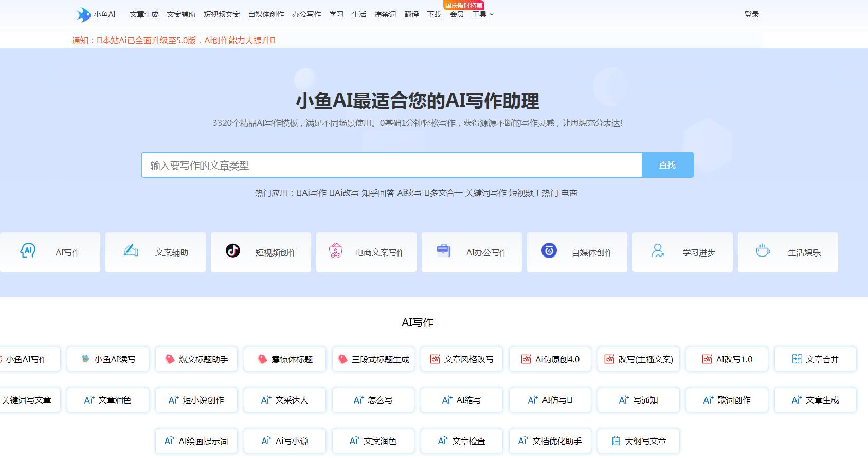Image resolution: width=868 pixels, height=458 pixels.
Task: Open the 知乎回答 hot application link
Action: pyautogui.click(x=378, y=193)
